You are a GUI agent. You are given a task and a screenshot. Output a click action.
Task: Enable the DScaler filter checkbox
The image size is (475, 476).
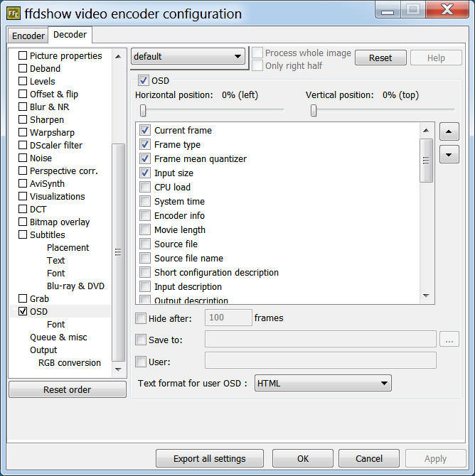(23, 145)
